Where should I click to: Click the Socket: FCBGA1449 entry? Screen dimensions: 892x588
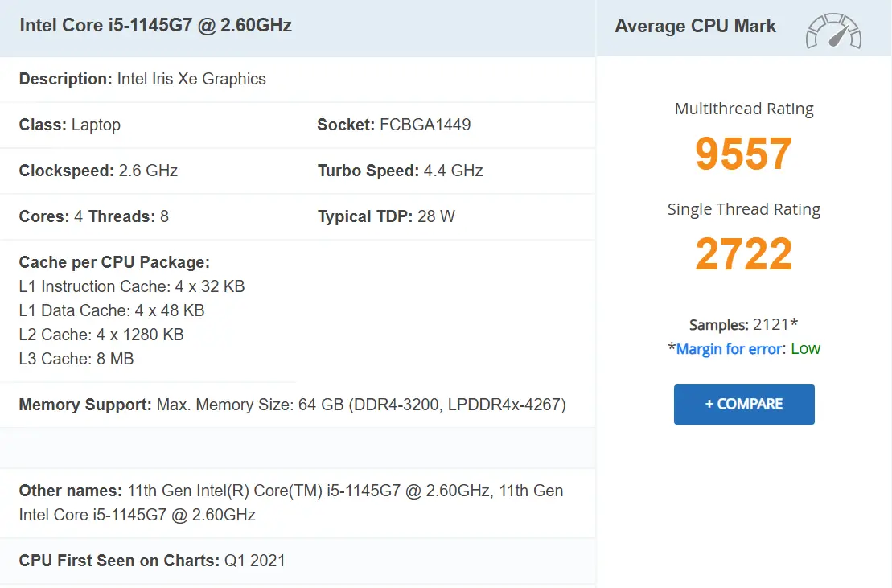[x=393, y=125]
